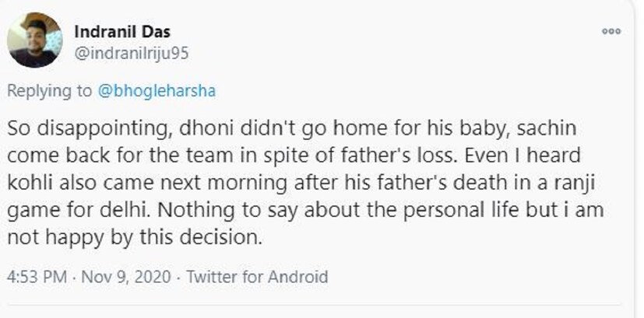The width and height of the screenshot is (644, 318).
Task: Click the 4:53 PM timestamp
Action: tap(37, 277)
